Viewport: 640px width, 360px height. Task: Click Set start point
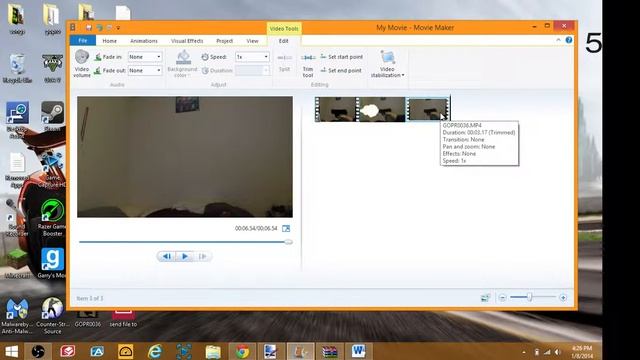[x=342, y=57]
